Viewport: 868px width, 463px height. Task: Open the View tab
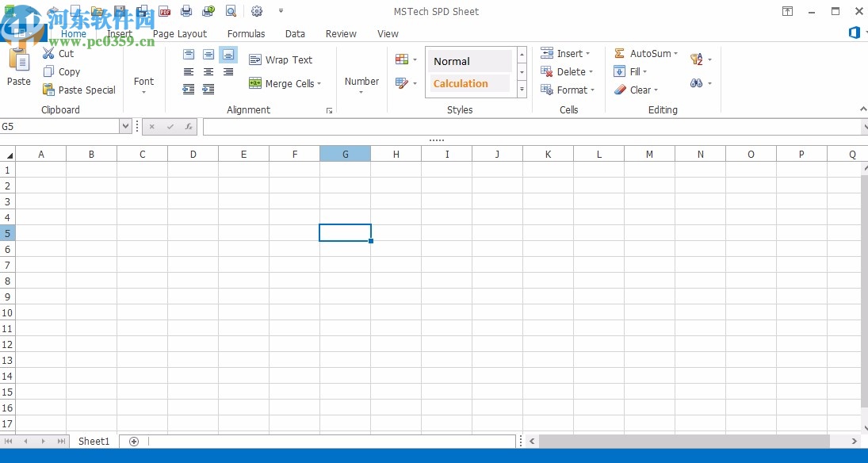pos(388,34)
